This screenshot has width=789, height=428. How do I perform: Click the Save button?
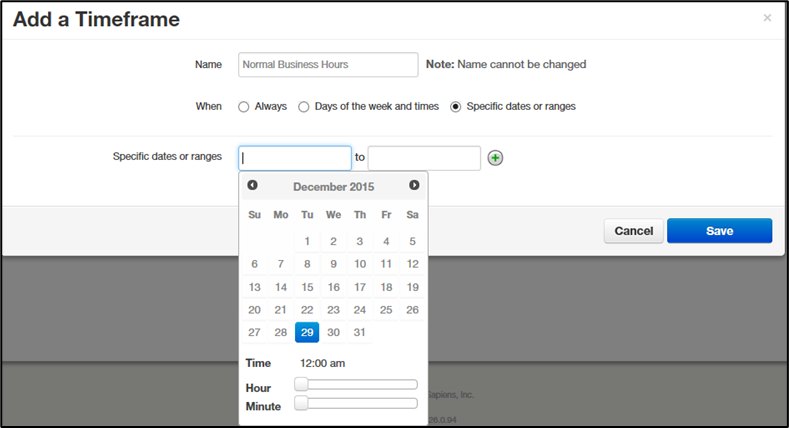click(x=719, y=231)
